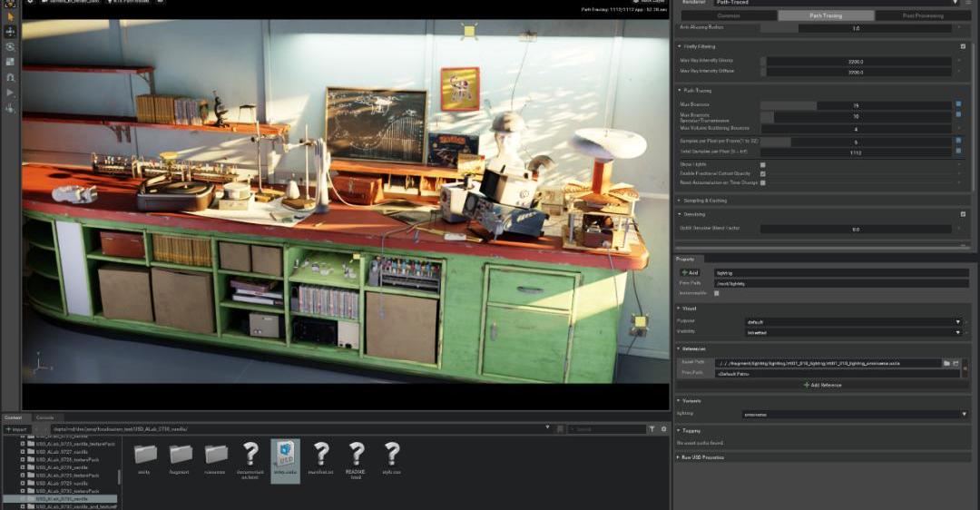Open the Purpose default dropdown
This screenshot has width=980, height=510.
click(855, 321)
